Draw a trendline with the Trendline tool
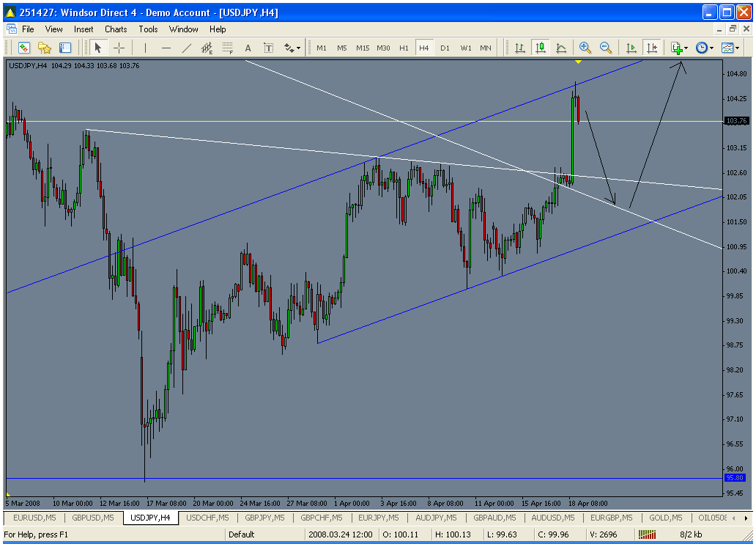The height and width of the screenshot is (544, 756). point(187,48)
